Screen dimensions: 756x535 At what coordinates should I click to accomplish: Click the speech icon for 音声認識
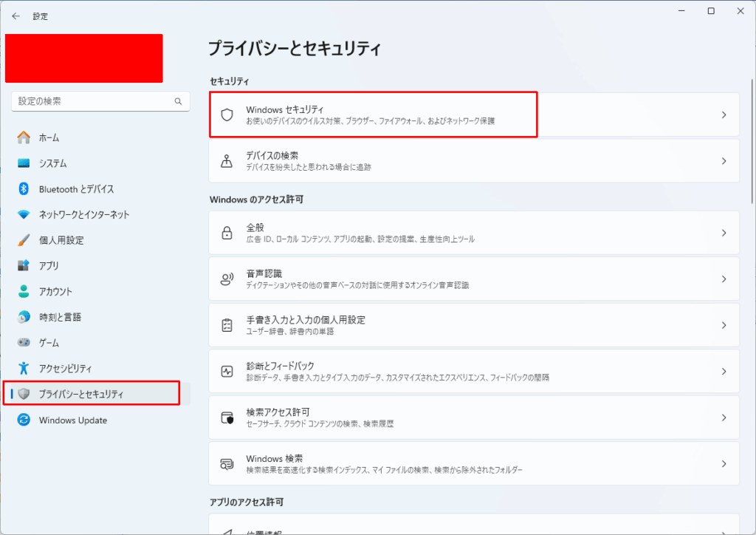227,279
